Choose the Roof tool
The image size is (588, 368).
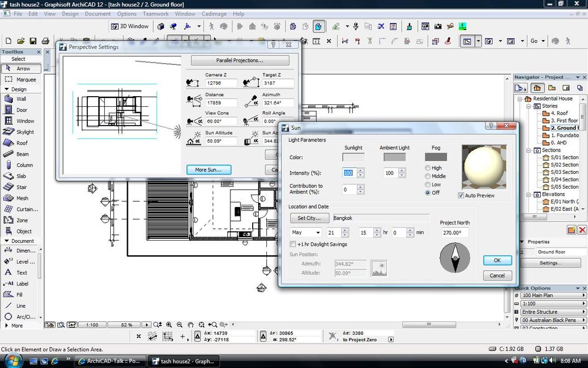click(x=21, y=143)
